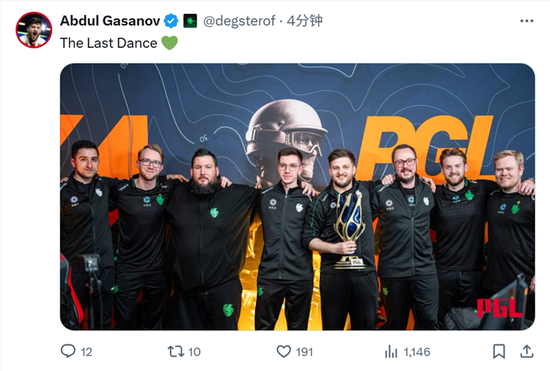The width and height of the screenshot is (550, 371).
Task: Click the green affiliate badge icon
Action: (x=190, y=21)
